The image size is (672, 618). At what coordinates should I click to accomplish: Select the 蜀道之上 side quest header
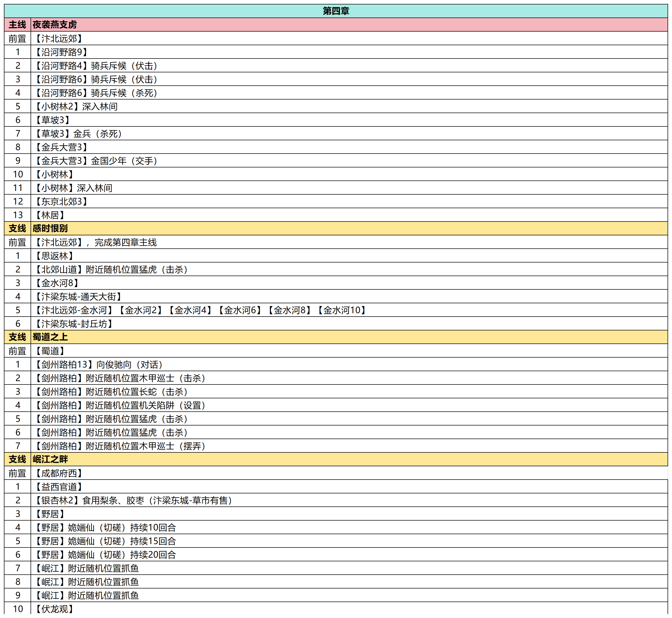50,337
